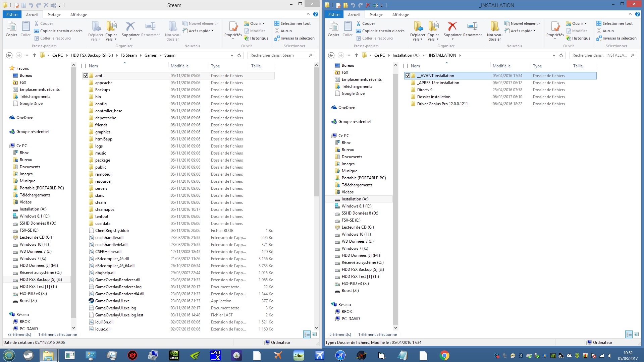Open Google Chrome from the taskbar
Image resolution: width=644 pixels, height=362 pixels.
coord(444,355)
